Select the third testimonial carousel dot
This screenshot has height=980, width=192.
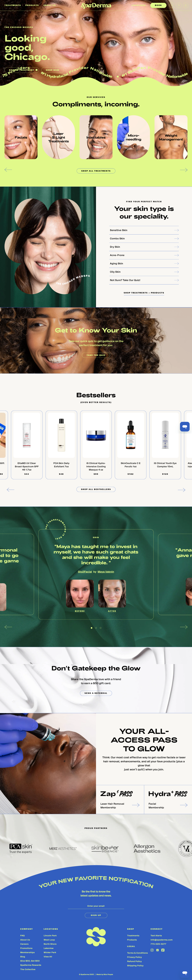point(101,628)
